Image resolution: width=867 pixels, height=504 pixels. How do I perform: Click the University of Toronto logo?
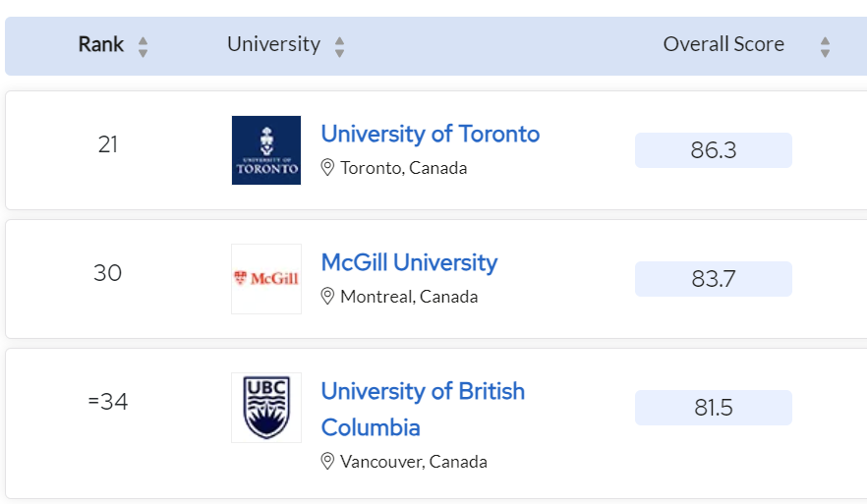[x=266, y=150]
